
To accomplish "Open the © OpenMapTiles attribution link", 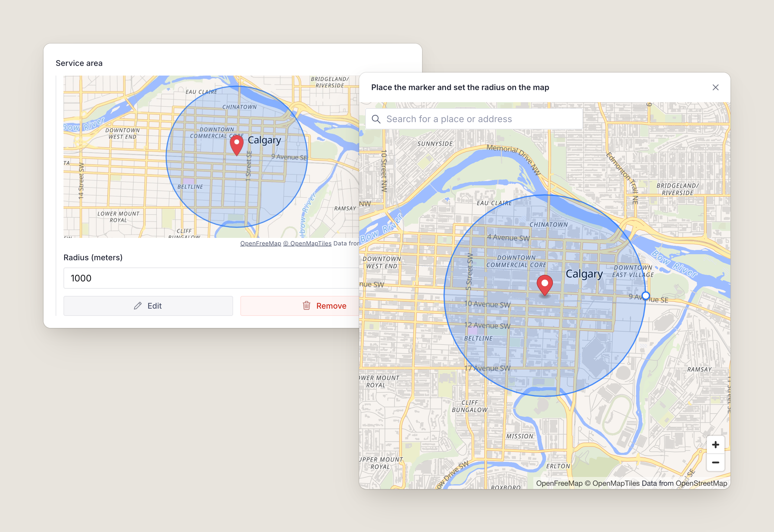I will pos(307,243).
